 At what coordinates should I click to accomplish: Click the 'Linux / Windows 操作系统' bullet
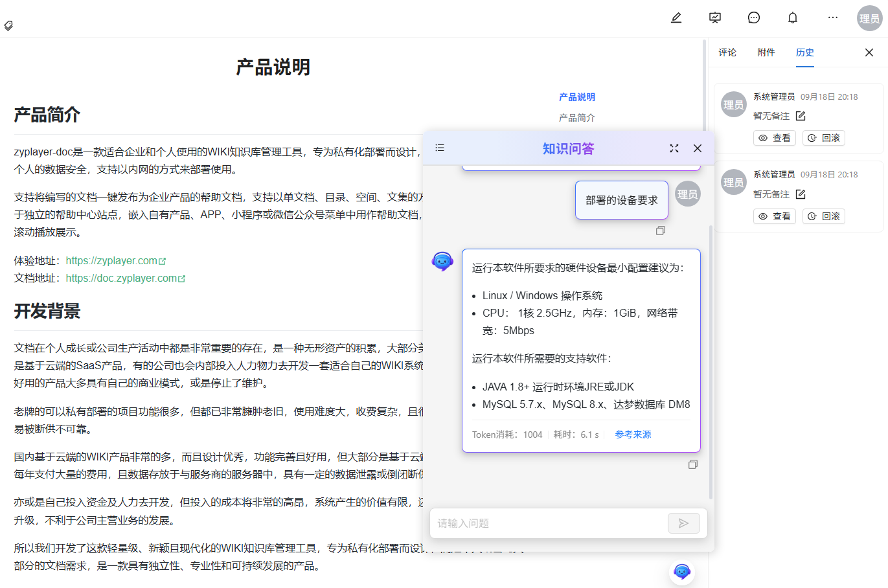click(x=542, y=295)
